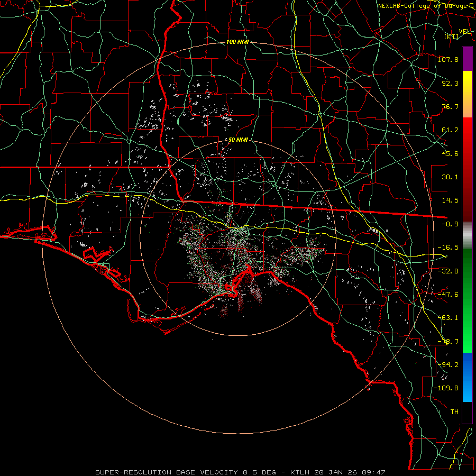Viewport: 476px width, 476px height.
Task: Click the 100 NMI range ring label
Action: 237,42
